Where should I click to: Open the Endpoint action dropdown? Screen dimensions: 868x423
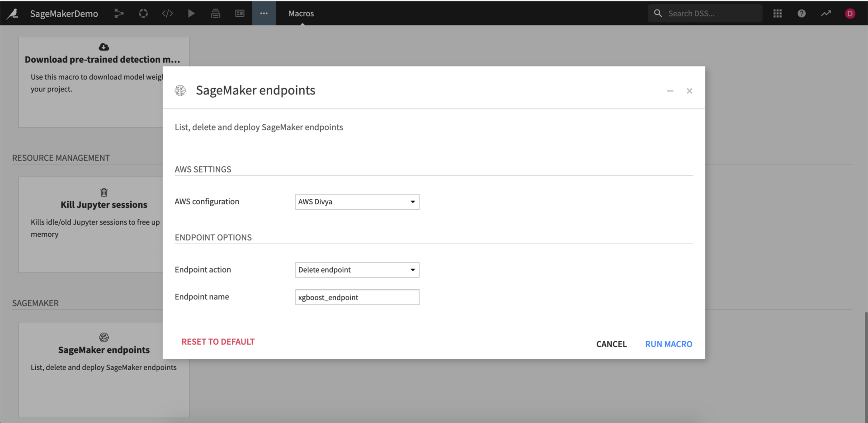coord(357,270)
